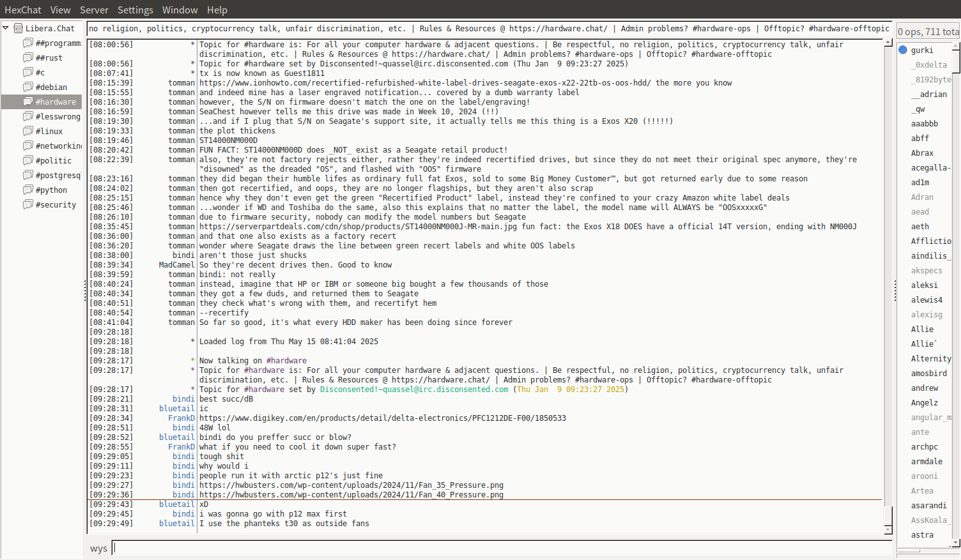Select user alewis4 in the user list
Viewport: 961px width, 560px height.
[926, 299]
